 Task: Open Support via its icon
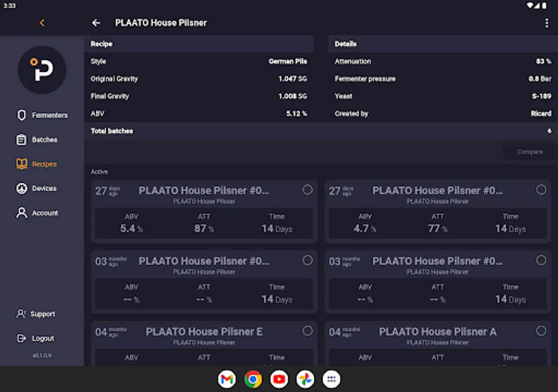[x=21, y=314]
